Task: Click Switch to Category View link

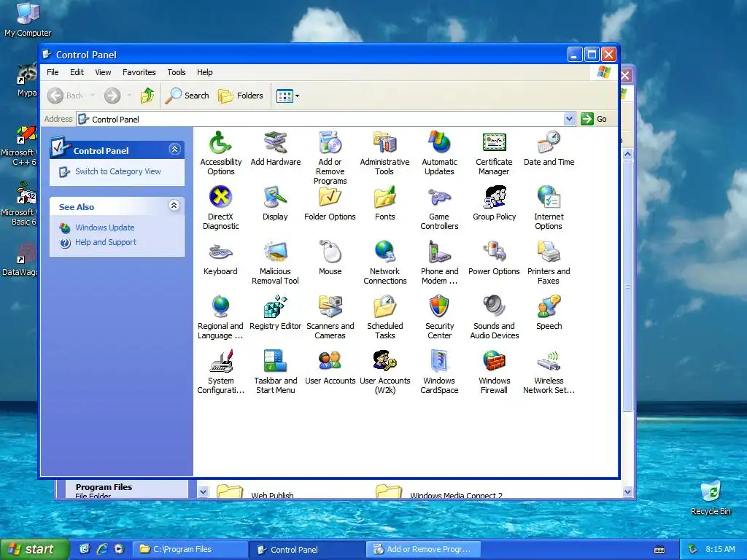Action: coord(117,171)
